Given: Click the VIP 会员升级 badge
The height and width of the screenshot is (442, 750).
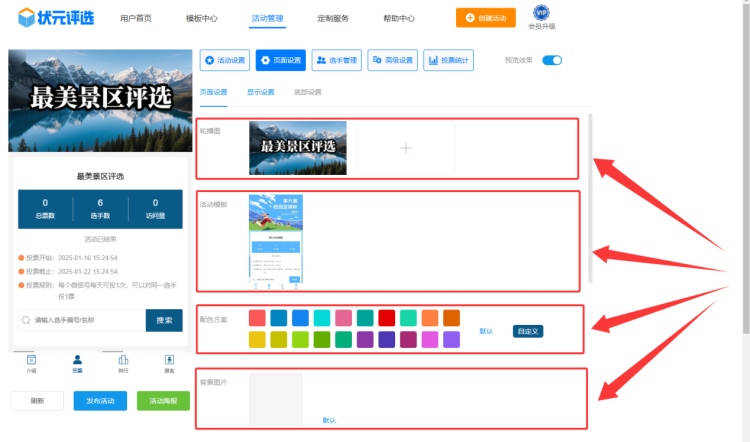Looking at the screenshot, I should pyautogui.click(x=541, y=16).
